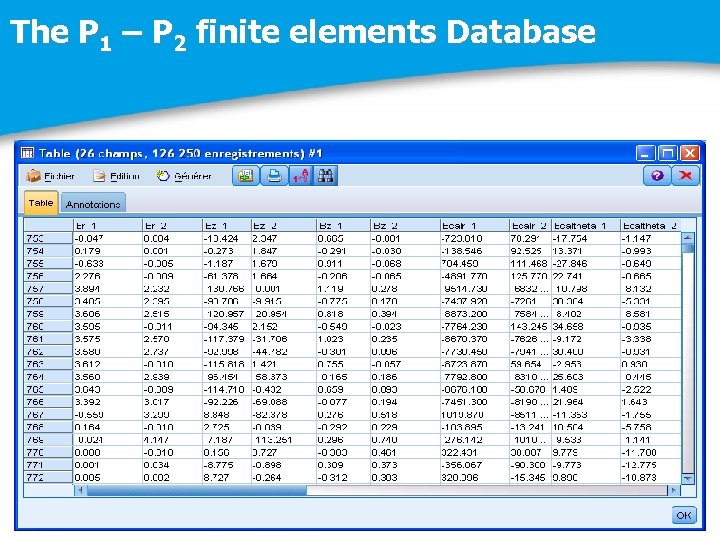Viewport: 720px width, 540px height.
Task: Click cell value -0.993 in row 754
Action: pyautogui.click(x=636, y=251)
